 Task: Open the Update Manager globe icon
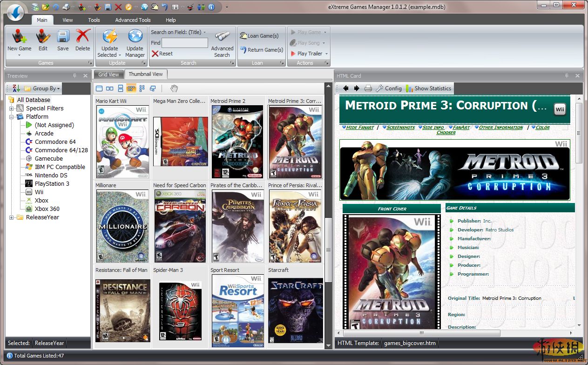tap(135, 37)
